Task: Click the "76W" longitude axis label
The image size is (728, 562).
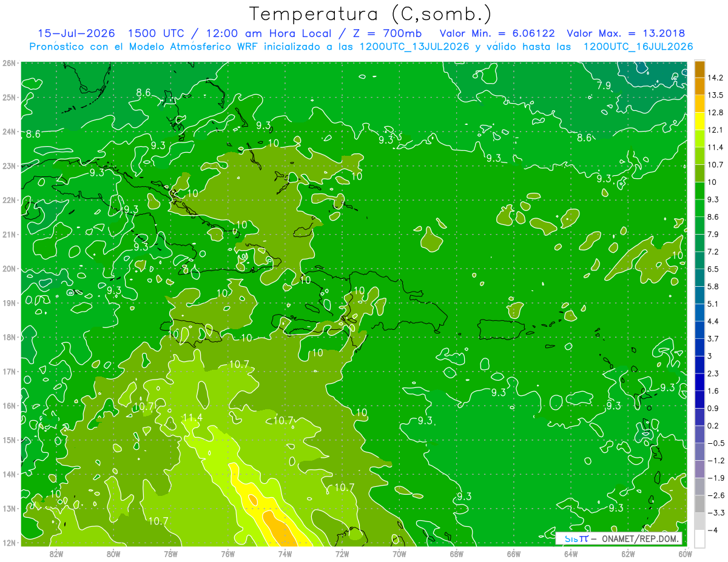Action: click(228, 554)
